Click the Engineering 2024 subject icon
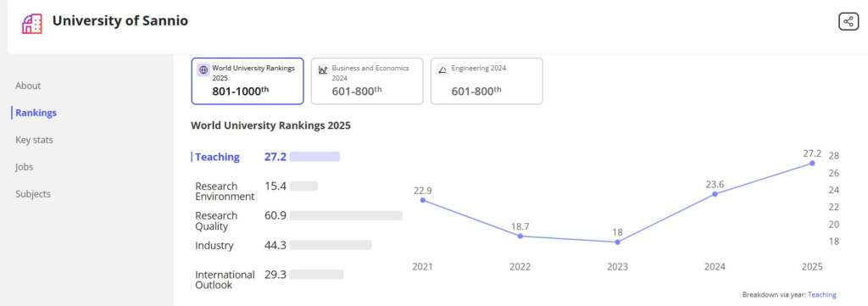The width and height of the screenshot is (868, 306). coord(442,70)
